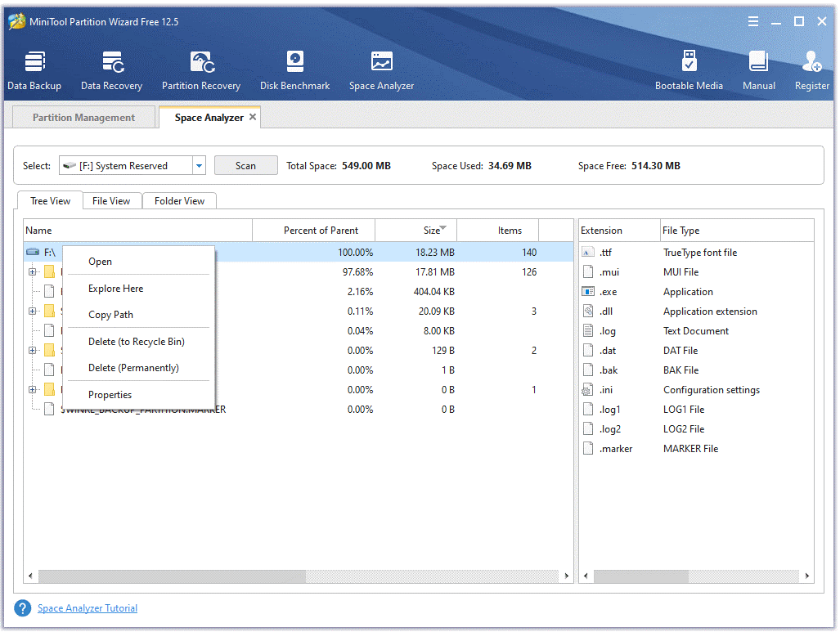Click the help question mark icon
This screenshot has height=632, width=840.
(x=22, y=608)
